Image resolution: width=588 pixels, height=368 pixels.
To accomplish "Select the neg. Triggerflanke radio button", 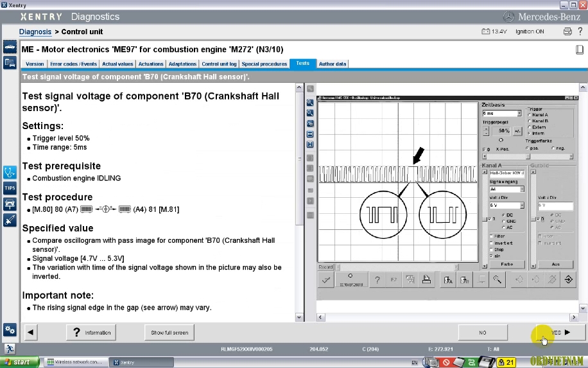I will pos(553,148).
